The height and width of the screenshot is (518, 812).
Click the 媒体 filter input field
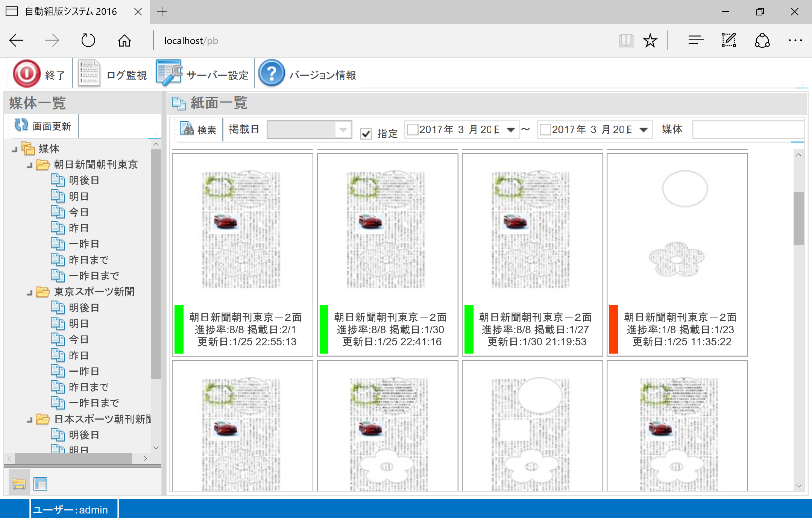coord(748,129)
